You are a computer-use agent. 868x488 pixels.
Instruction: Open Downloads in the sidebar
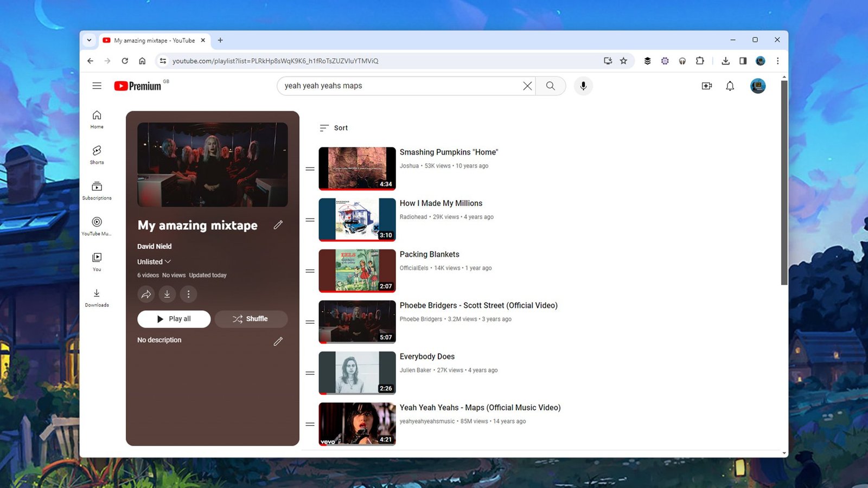tap(97, 298)
